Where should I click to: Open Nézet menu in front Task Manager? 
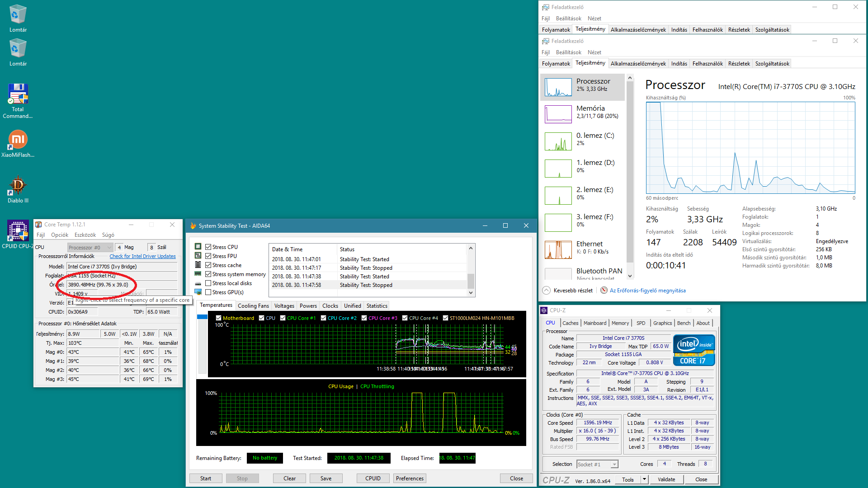coord(594,52)
